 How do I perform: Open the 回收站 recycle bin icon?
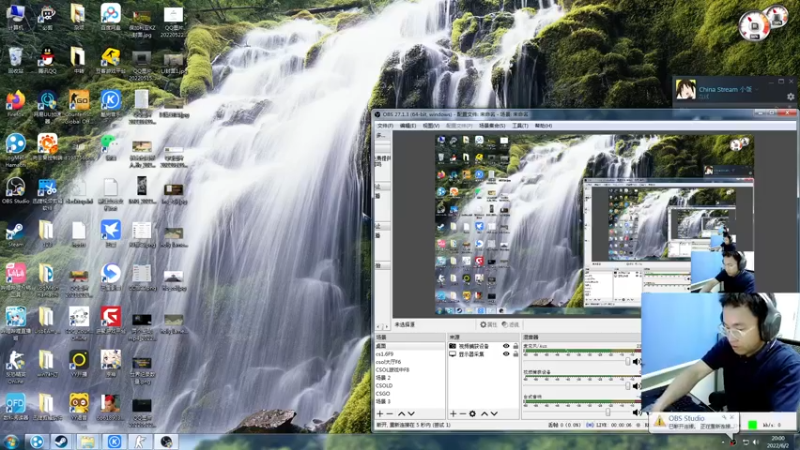(x=15, y=60)
